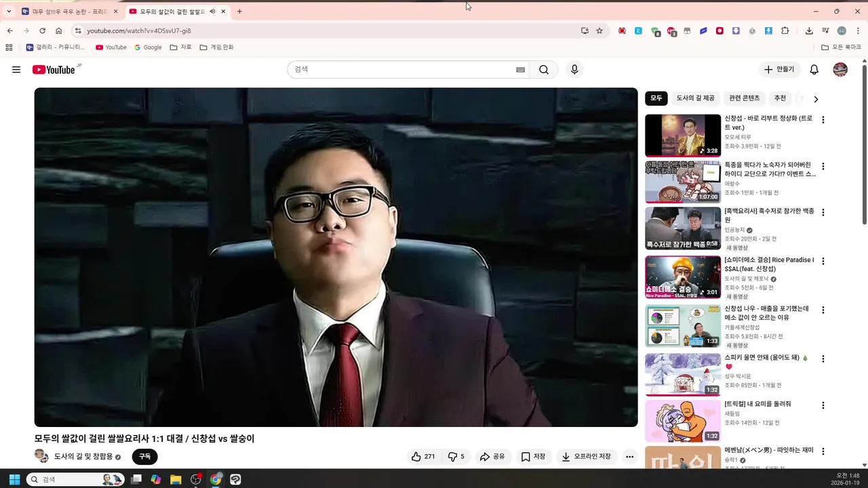
Task: Go to browser home page
Action: point(59,30)
